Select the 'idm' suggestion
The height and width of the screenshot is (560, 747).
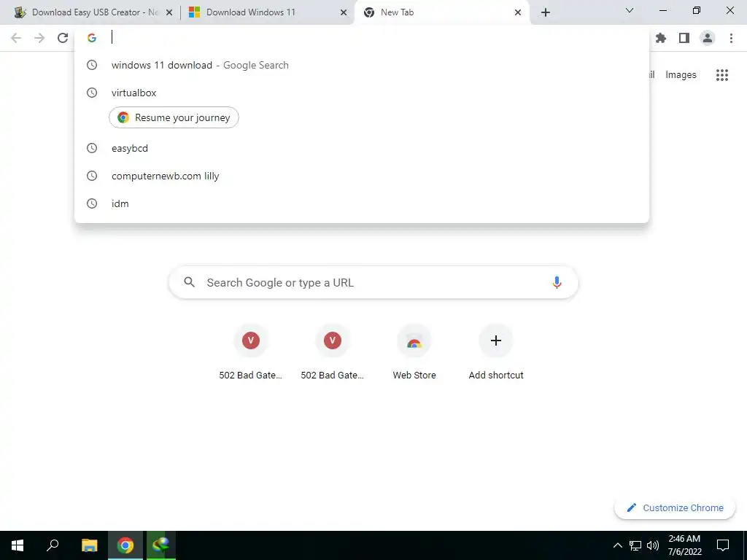click(362, 203)
